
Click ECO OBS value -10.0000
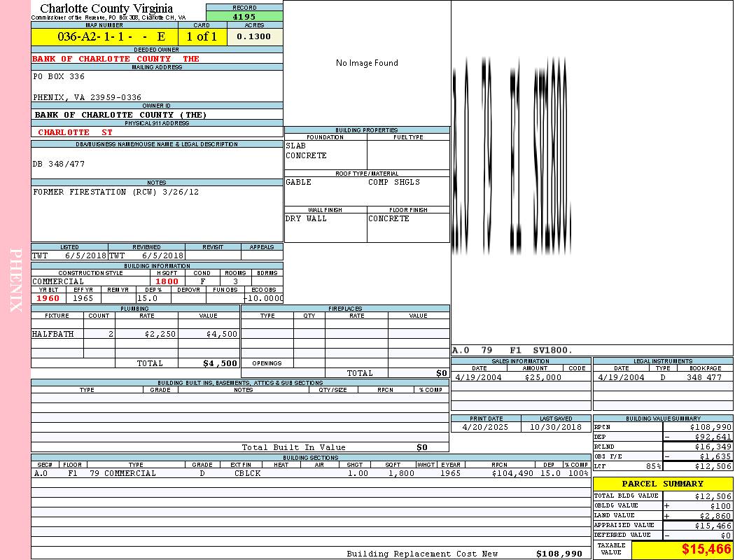263,298
